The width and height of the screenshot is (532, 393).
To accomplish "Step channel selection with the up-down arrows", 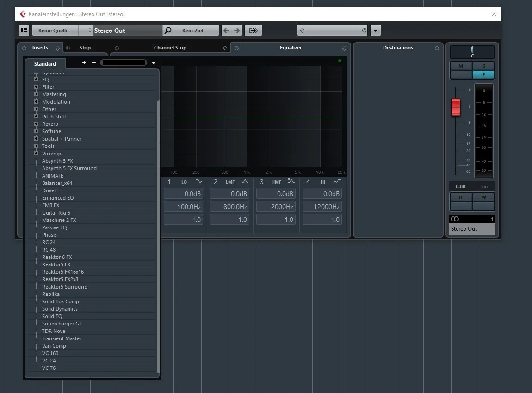I will tap(90, 30).
